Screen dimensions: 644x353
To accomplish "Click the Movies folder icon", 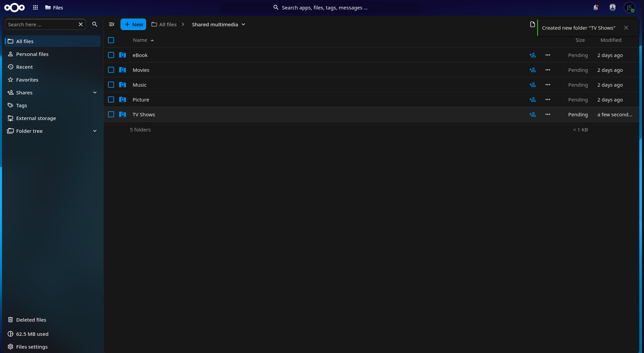I will (123, 70).
